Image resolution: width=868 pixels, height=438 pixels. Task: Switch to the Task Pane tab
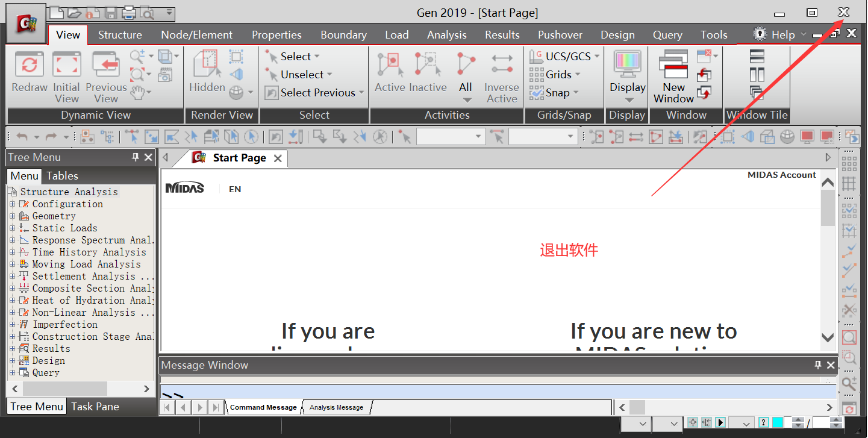95,407
